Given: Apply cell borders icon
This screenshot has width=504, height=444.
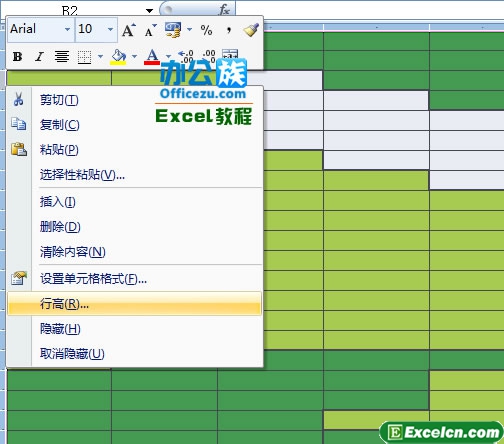Looking at the screenshot, I should point(84,57).
